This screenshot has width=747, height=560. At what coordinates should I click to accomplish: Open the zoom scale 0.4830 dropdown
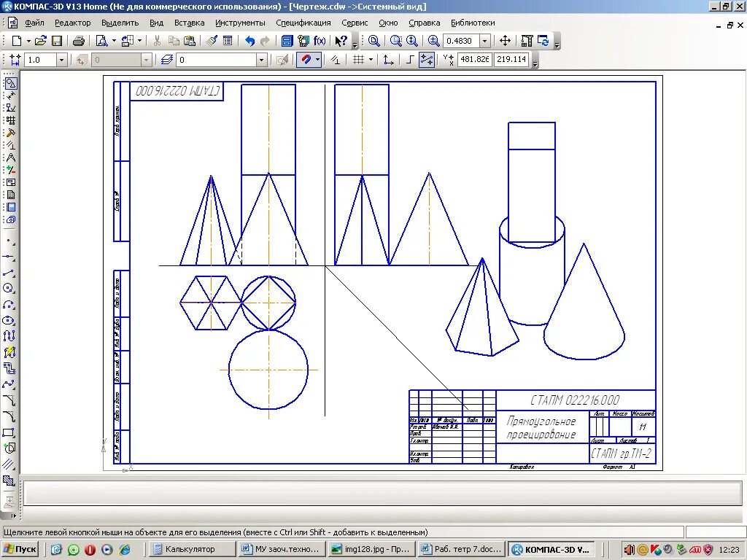(484, 41)
